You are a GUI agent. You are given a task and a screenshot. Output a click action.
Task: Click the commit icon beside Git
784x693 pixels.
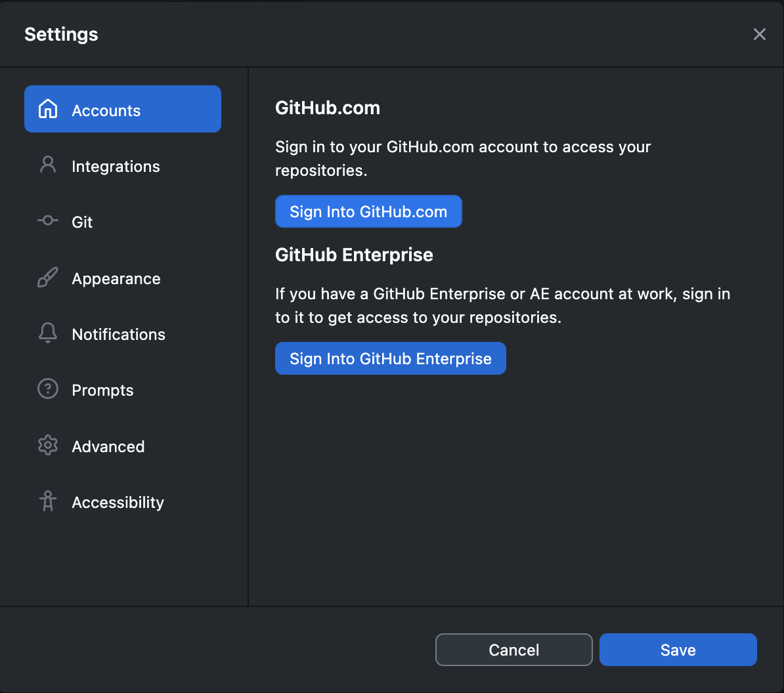[x=48, y=220]
